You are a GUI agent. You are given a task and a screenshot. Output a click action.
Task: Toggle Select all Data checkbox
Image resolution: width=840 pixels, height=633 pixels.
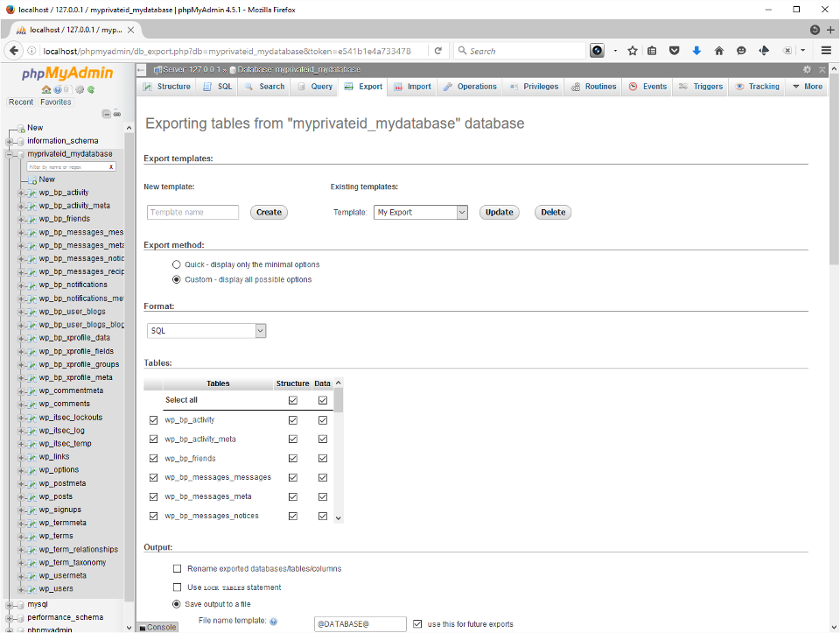click(323, 400)
